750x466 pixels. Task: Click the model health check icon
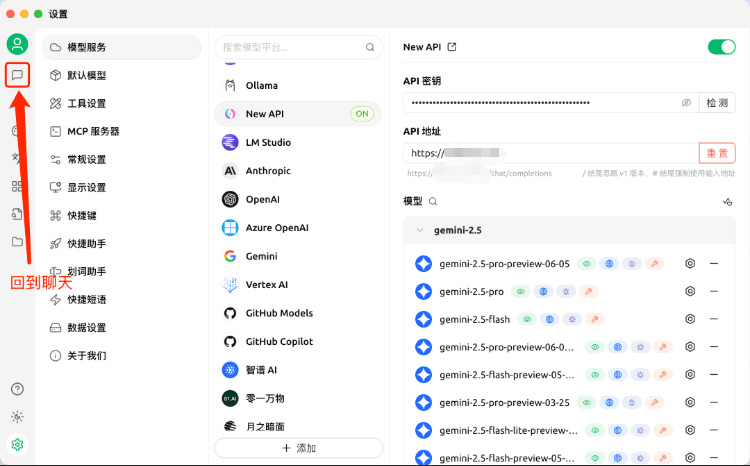tap(727, 202)
